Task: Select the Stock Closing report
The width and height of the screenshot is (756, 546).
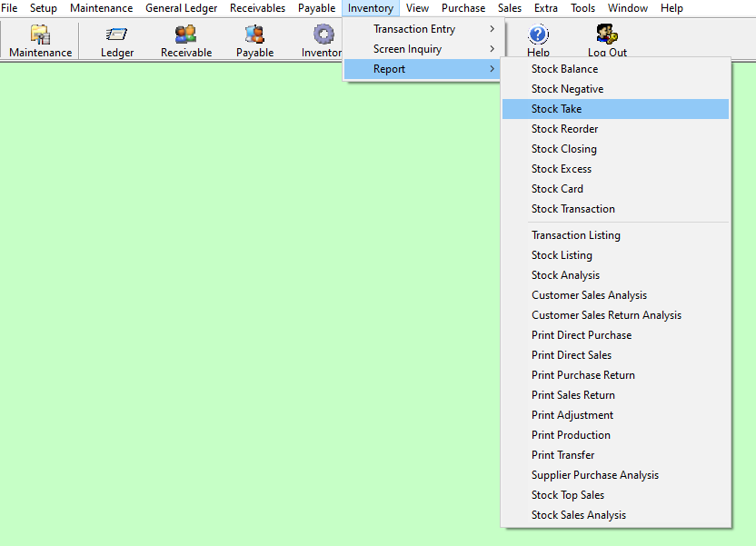Action: (x=616, y=149)
